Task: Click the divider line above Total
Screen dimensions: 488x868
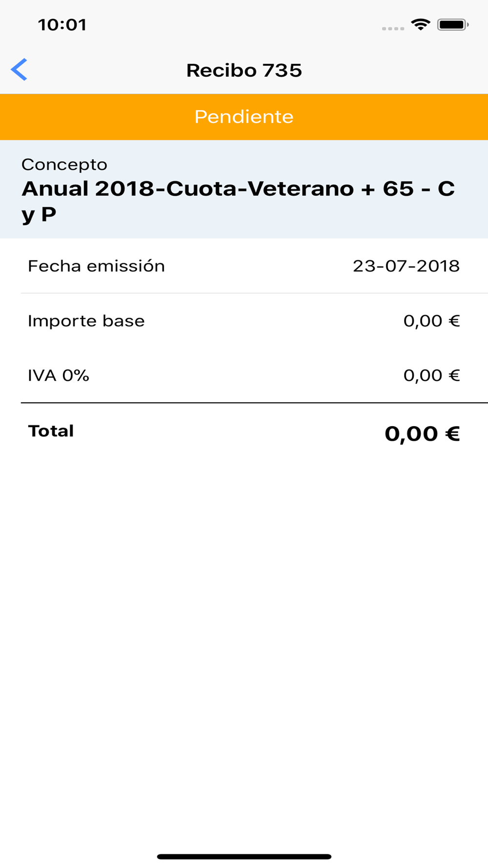Action: pos(254,403)
